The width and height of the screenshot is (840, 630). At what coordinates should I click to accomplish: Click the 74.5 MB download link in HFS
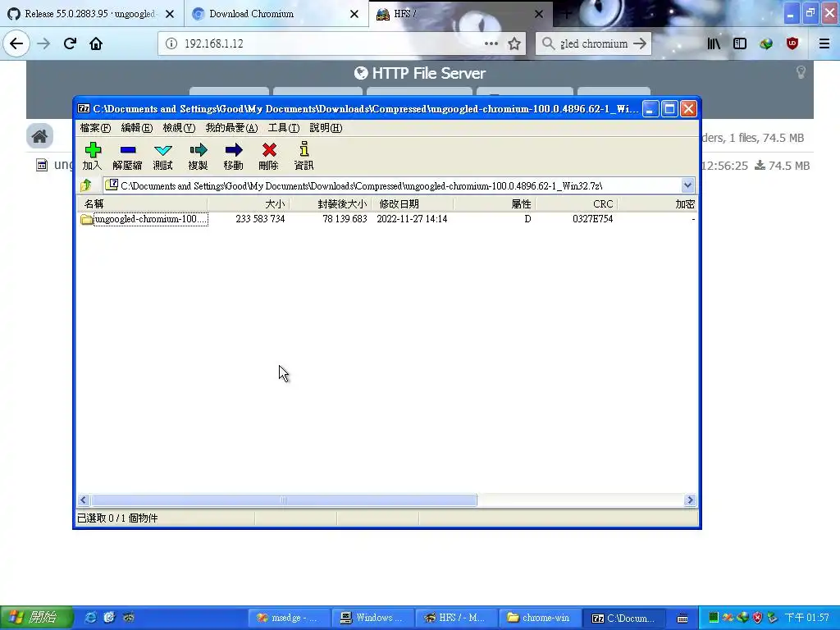point(782,166)
